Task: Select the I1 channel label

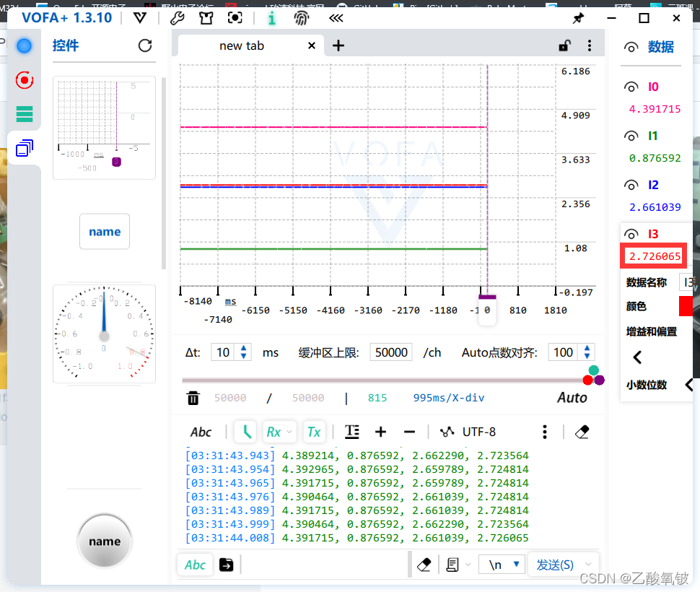Action: [652, 136]
